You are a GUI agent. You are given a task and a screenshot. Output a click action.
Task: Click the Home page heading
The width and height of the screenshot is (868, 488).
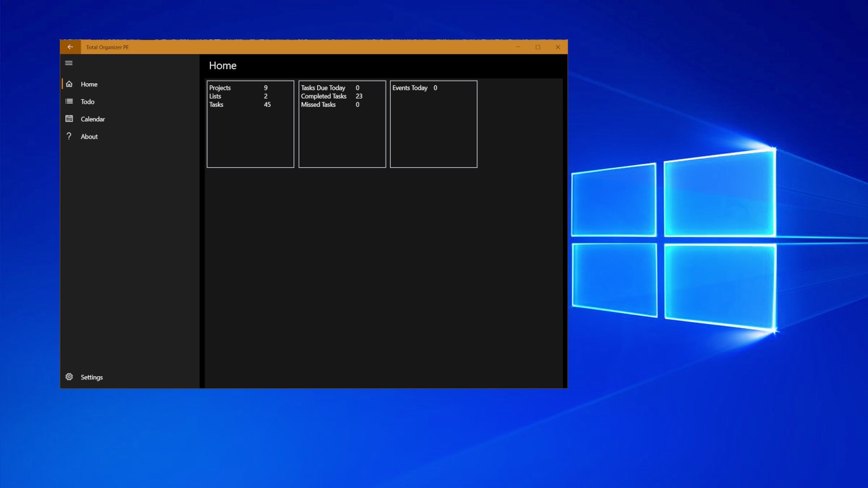click(x=223, y=65)
